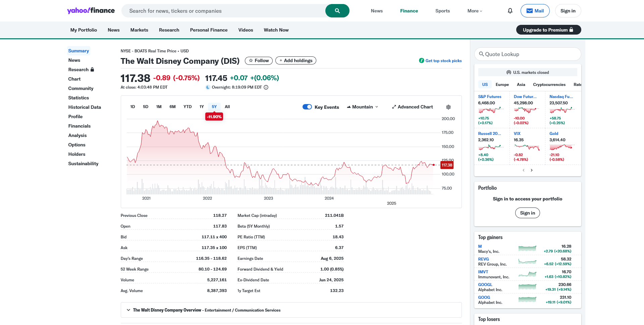Open Statistics in sidebar
Viewport: 644px width, 325px height.
coord(78,98)
